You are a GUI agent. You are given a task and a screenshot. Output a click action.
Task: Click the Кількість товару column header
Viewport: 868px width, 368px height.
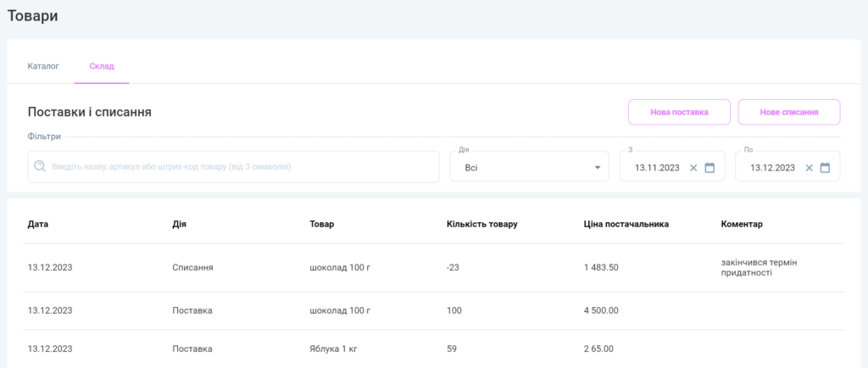coord(481,224)
